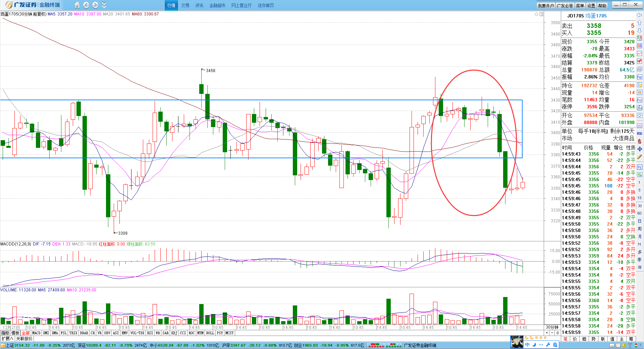Click the signal tower connection icon

630,345
